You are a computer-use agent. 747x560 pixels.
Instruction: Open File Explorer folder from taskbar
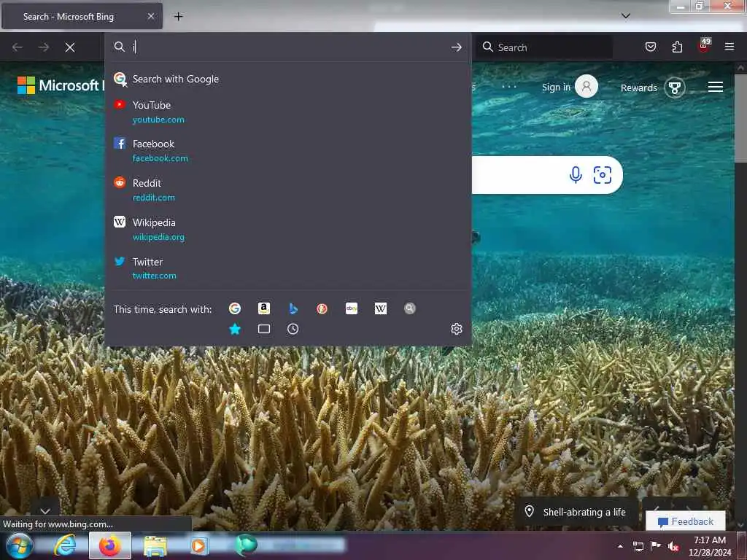tap(155, 545)
